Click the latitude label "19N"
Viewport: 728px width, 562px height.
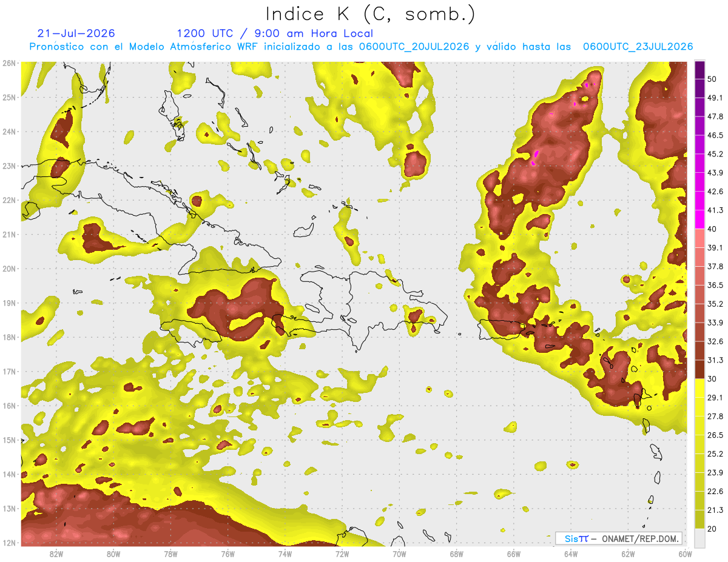(9, 303)
